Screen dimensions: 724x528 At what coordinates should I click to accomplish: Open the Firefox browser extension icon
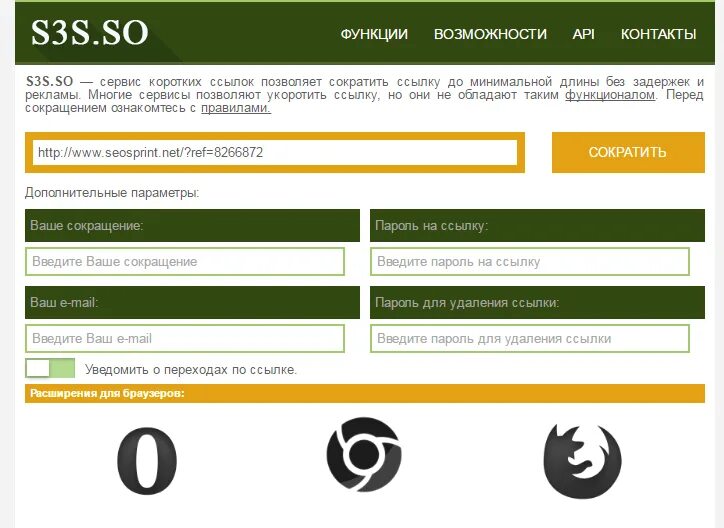tap(582, 461)
